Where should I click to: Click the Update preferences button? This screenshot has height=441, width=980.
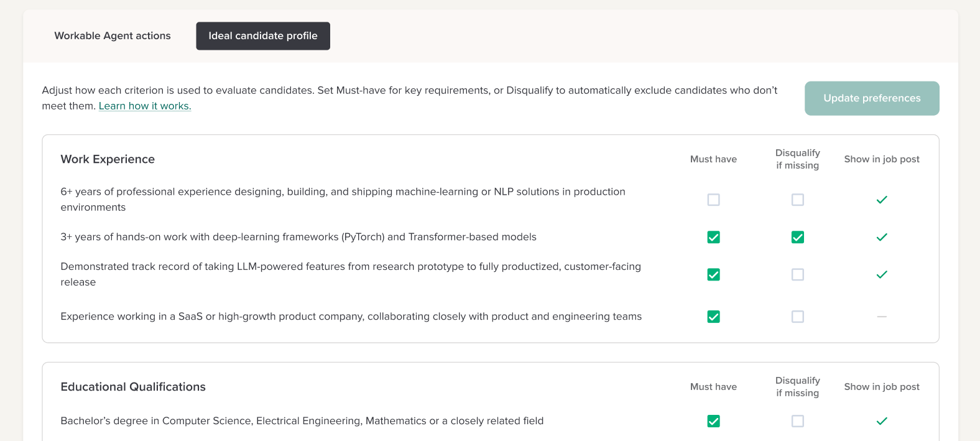click(x=871, y=98)
